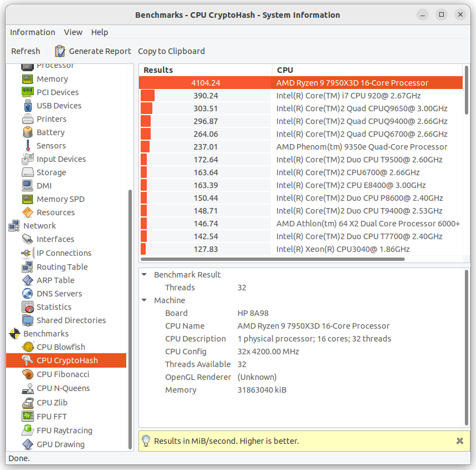Select the Statistics chart icon
The image size is (476, 470).
point(27,307)
